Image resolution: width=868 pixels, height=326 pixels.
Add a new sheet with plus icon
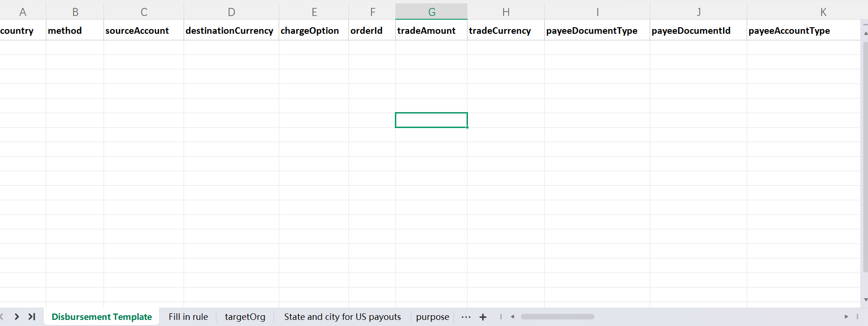(483, 317)
